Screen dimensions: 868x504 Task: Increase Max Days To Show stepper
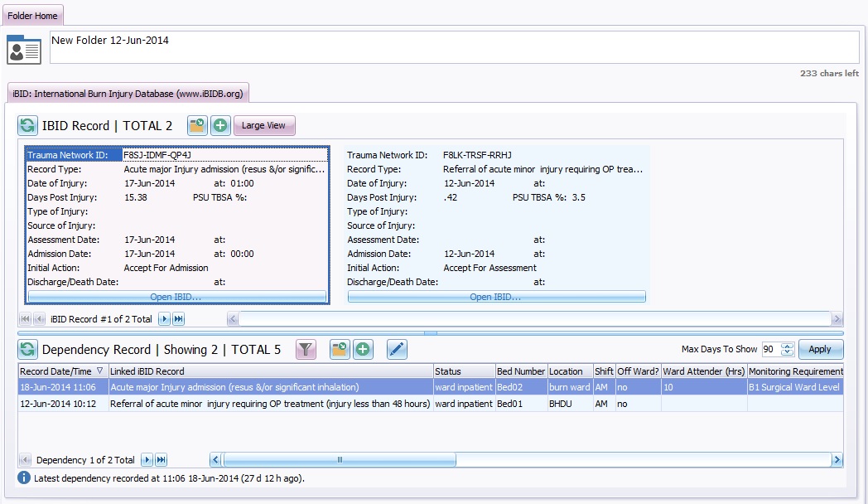click(788, 346)
